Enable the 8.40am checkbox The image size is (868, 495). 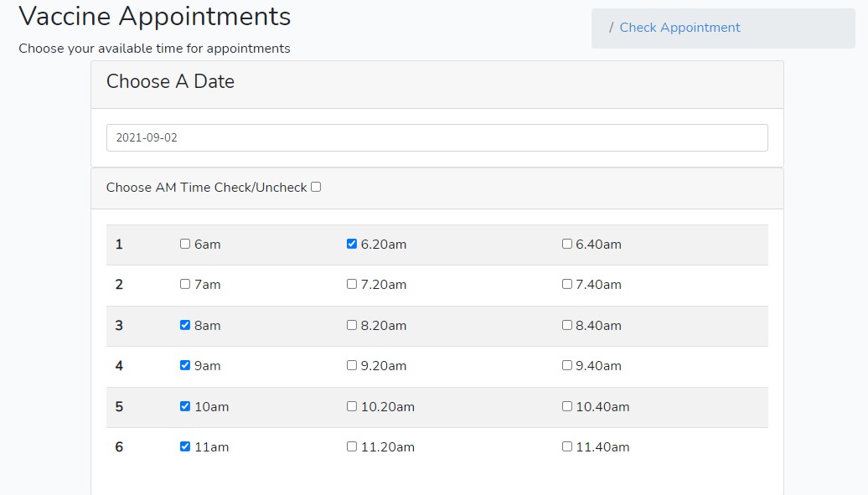(566, 325)
